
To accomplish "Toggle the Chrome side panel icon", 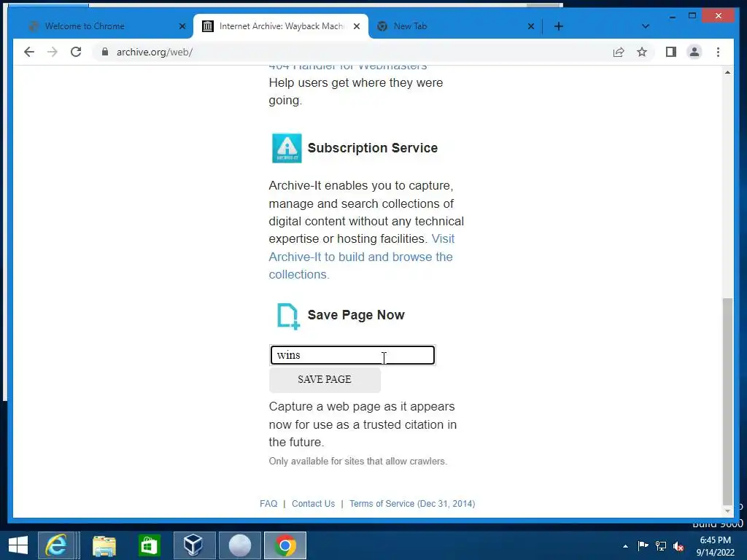I will tap(671, 52).
